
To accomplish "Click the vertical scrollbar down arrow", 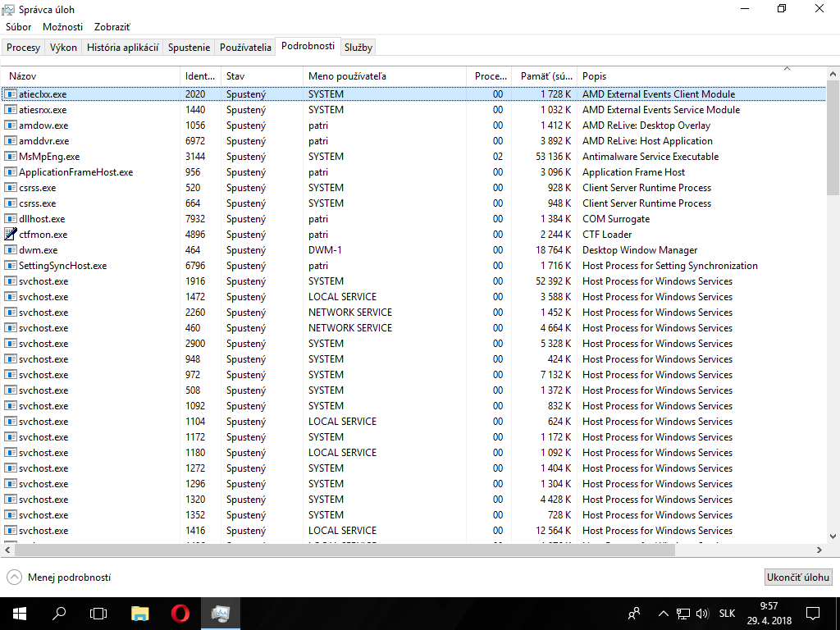I will [833, 536].
